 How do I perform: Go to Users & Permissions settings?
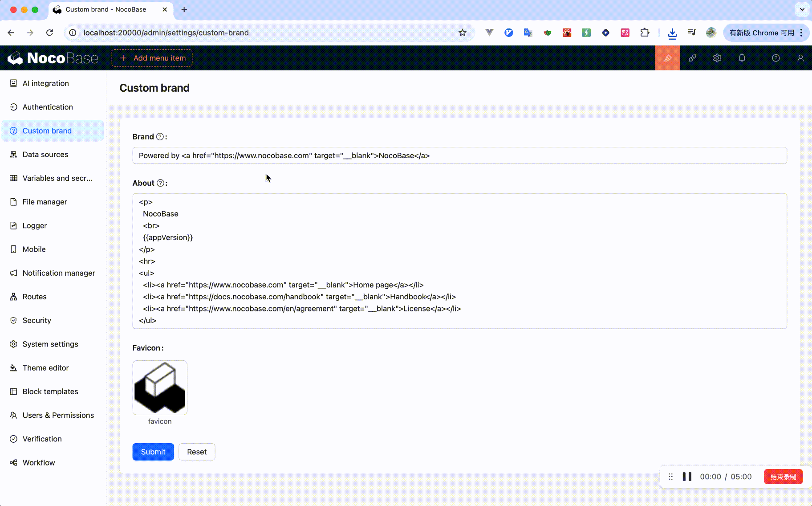pos(58,415)
